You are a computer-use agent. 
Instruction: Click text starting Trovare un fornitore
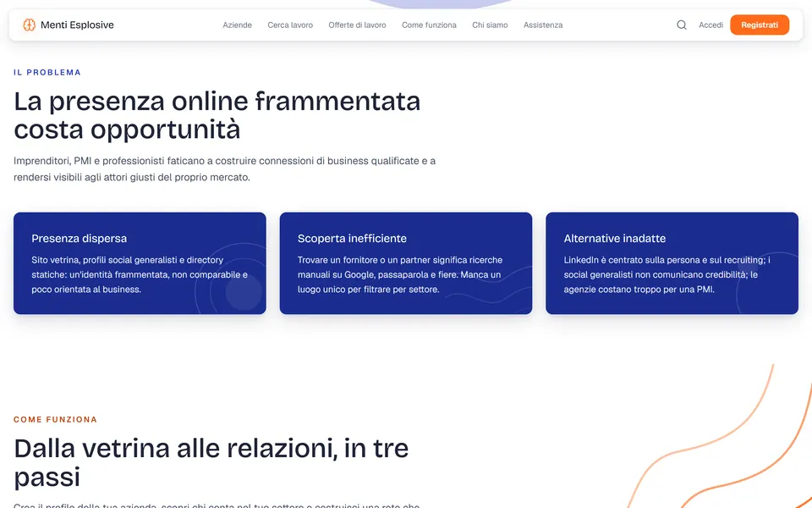click(400, 274)
